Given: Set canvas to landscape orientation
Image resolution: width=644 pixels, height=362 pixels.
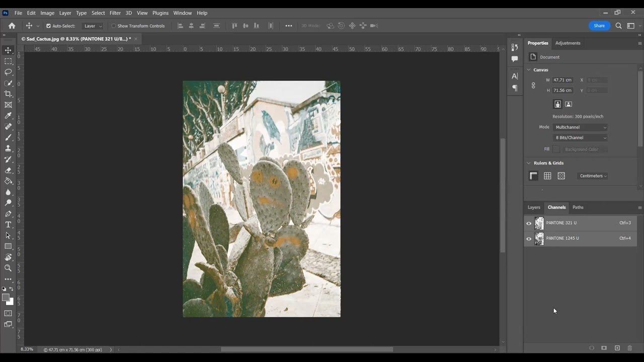Looking at the screenshot, I should (x=569, y=104).
